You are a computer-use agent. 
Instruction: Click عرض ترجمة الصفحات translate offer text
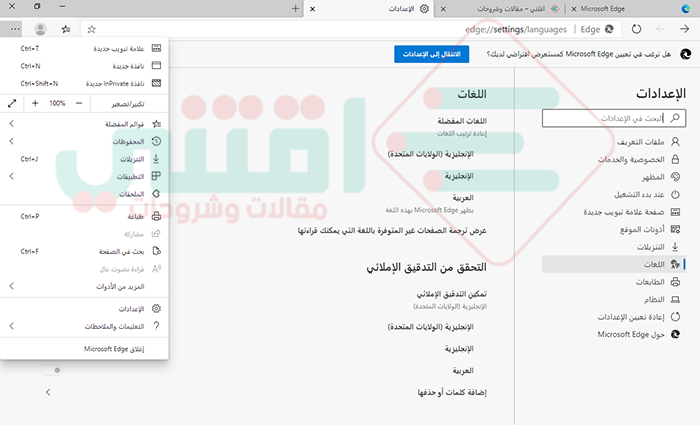point(392,230)
